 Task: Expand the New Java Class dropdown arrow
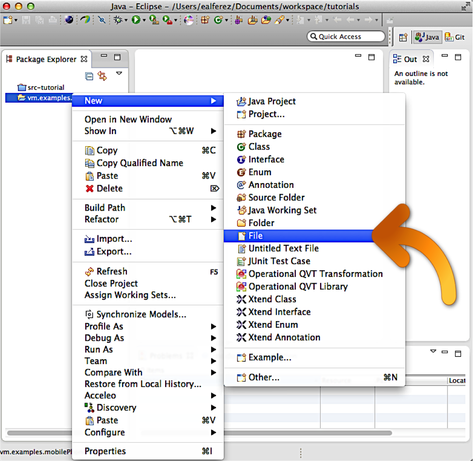227,20
